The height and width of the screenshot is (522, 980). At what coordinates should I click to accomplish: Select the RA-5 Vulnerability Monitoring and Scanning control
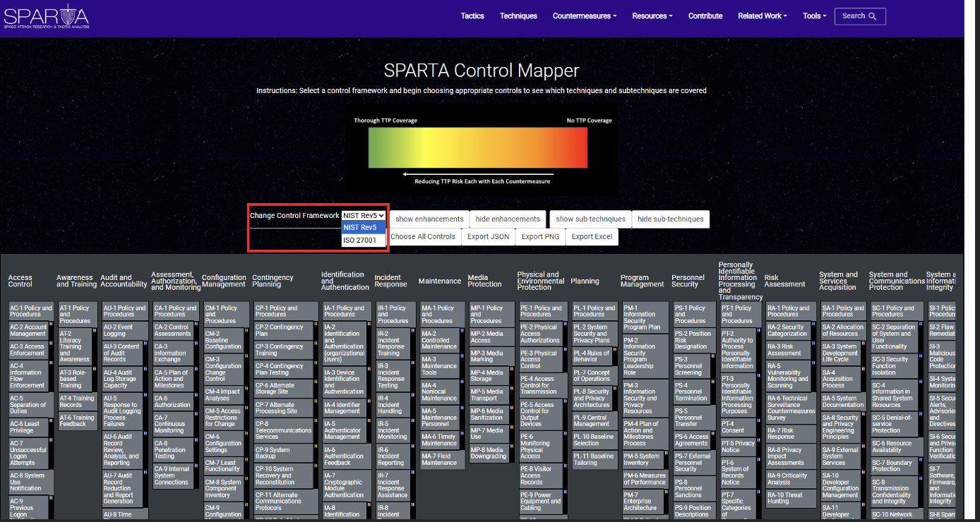pos(788,376)
